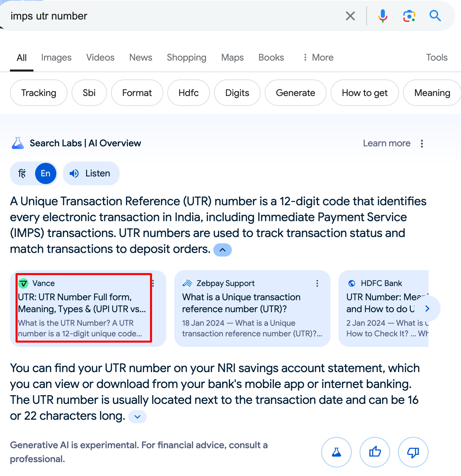Open Google Lens image search
This screenshot has height=476, width=461.
pos(409,16)
